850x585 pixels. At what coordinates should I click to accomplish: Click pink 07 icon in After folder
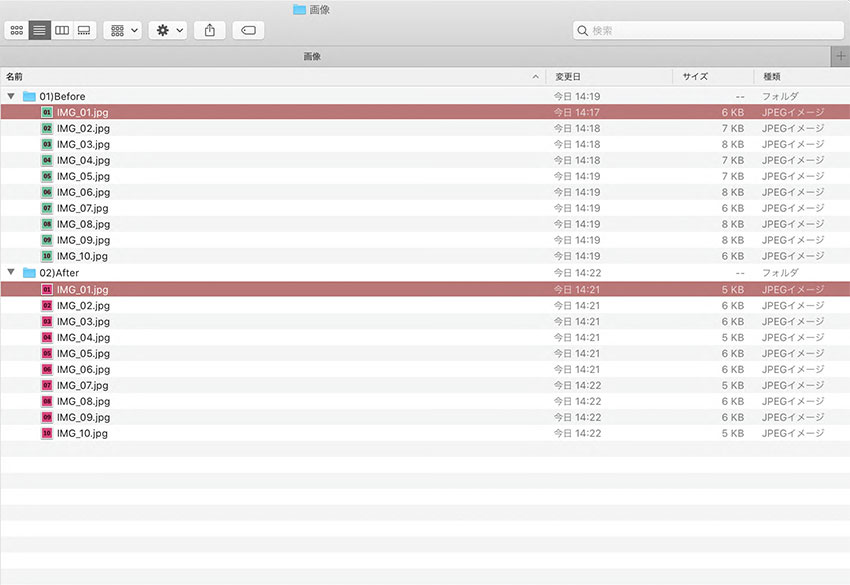click(47, 385)
